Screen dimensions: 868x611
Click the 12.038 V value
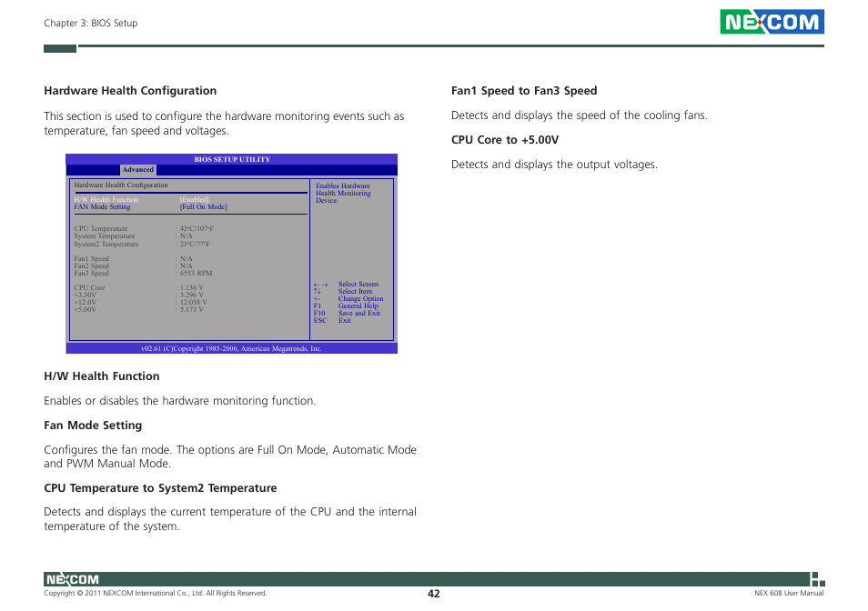point(194,303)
